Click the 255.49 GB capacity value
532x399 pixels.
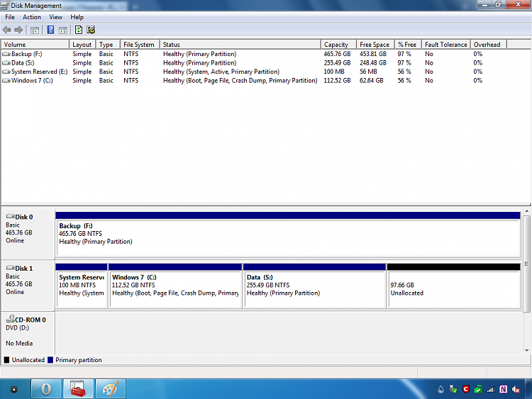click(337, 62)
